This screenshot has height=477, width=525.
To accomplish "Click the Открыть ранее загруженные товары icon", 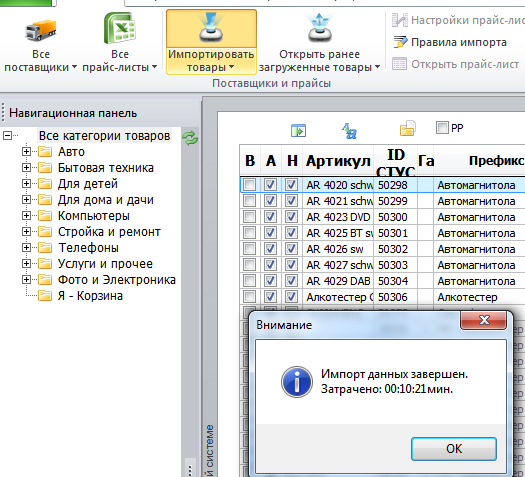I will 320,28.
